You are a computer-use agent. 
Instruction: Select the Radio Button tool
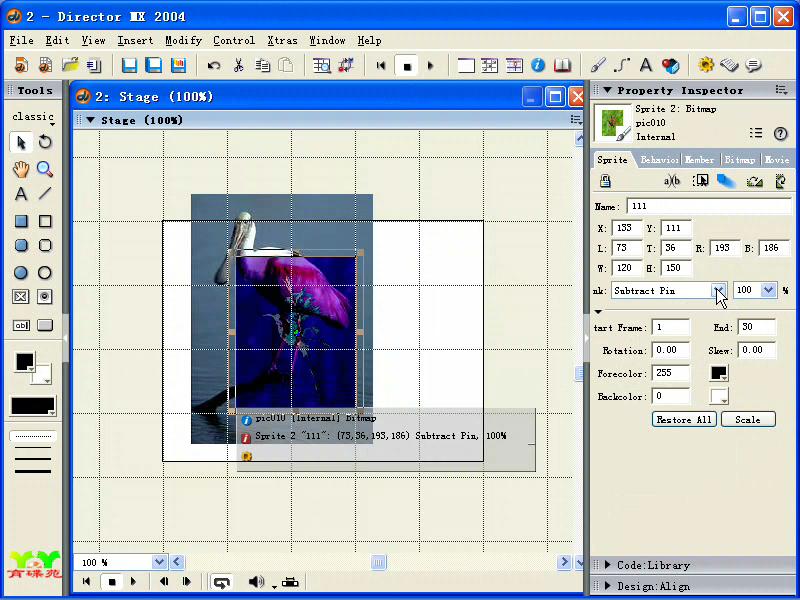pyautogui.click(x=45, y=297)
